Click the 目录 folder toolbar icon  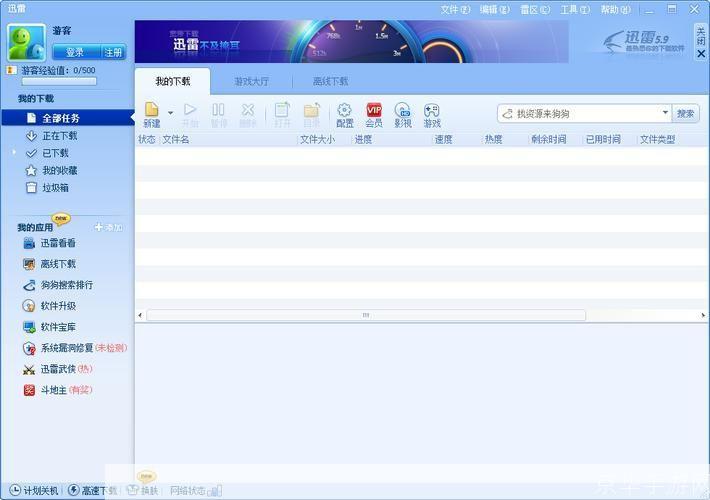(312, 115)
